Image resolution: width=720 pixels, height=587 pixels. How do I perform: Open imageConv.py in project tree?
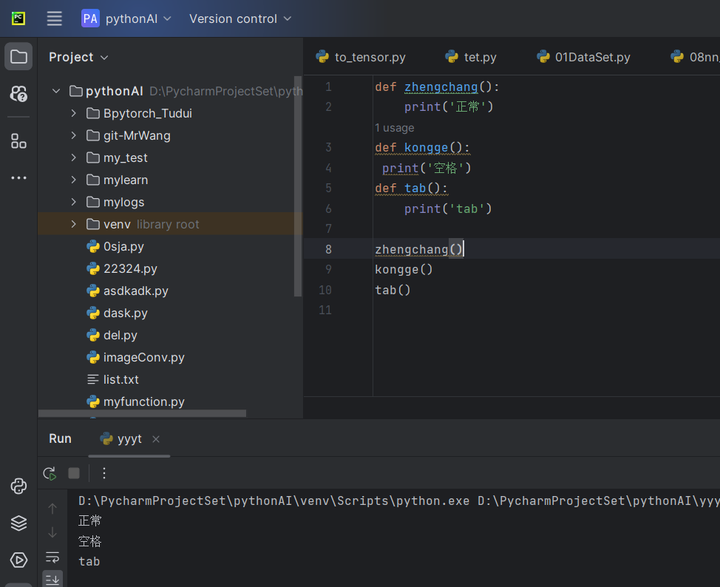click(143, 357)
